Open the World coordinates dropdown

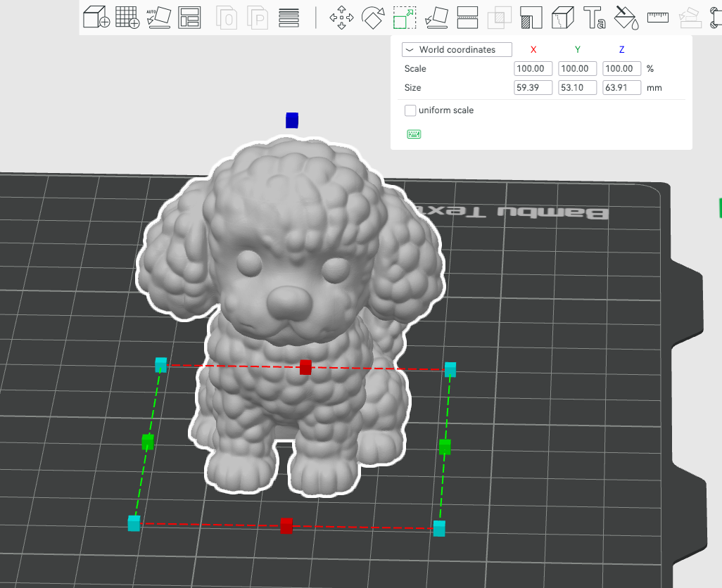pyautogui.click(x=457, y=50)
